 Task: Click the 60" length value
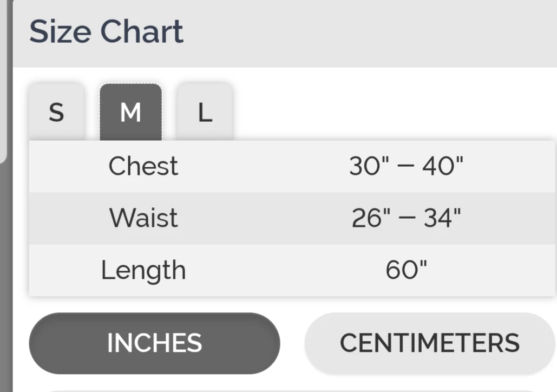point(407,270)
